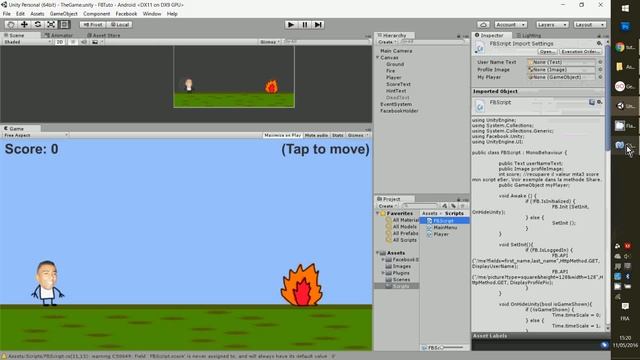Click the Execution Order... button
This screenshot has height=360, width=640.
[580, 52]
